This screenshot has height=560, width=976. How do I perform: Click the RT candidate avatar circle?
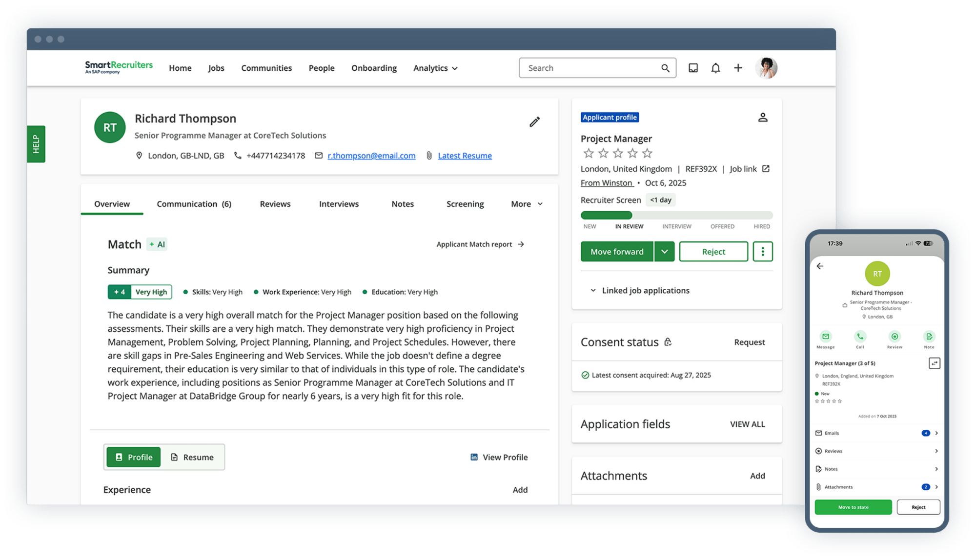point(110,127)
